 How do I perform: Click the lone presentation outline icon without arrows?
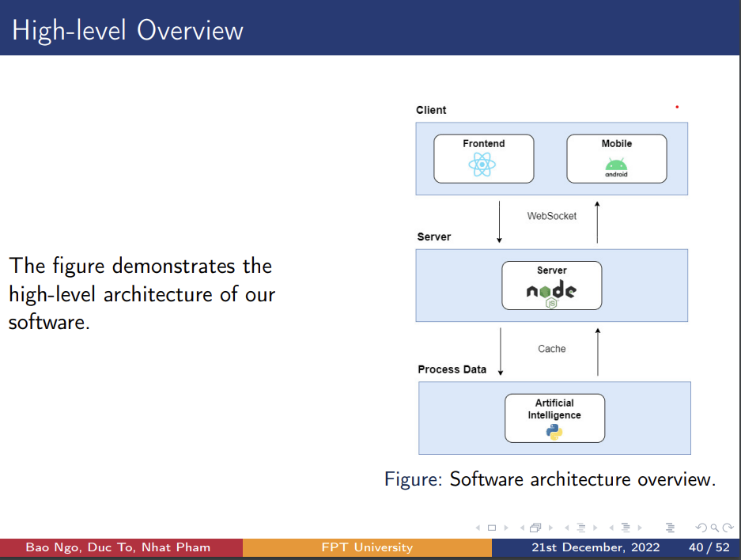click(670, 528)
